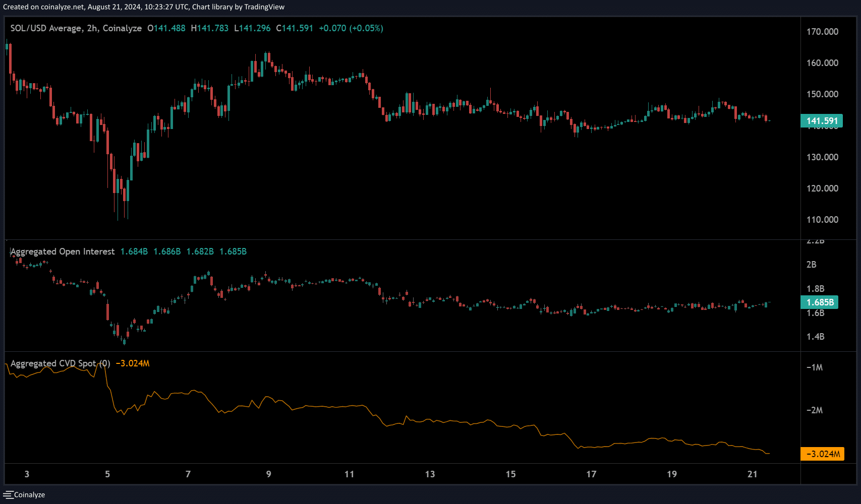Click date 11 on the time axis
The width and height of the screenshot is (861, 504).
pyautogui.click(x=350, y=474)
